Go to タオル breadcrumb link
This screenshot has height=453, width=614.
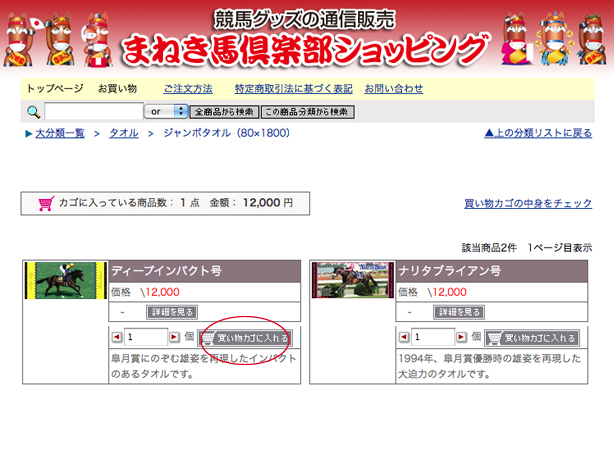124,134
